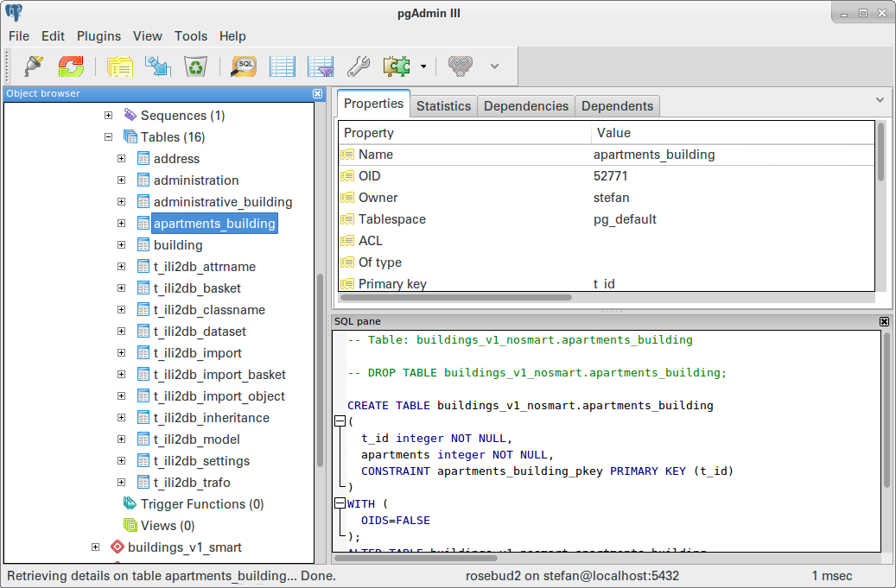Select t_ili2db_import_object table
The image size is (896, 588).
pyautogui.click(x=219, y=396)
